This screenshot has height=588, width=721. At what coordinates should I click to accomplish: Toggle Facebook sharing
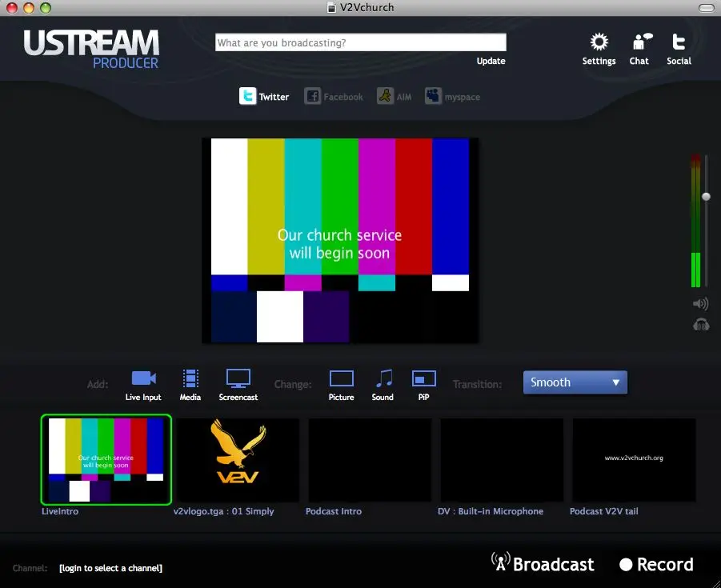click(334, 97)
